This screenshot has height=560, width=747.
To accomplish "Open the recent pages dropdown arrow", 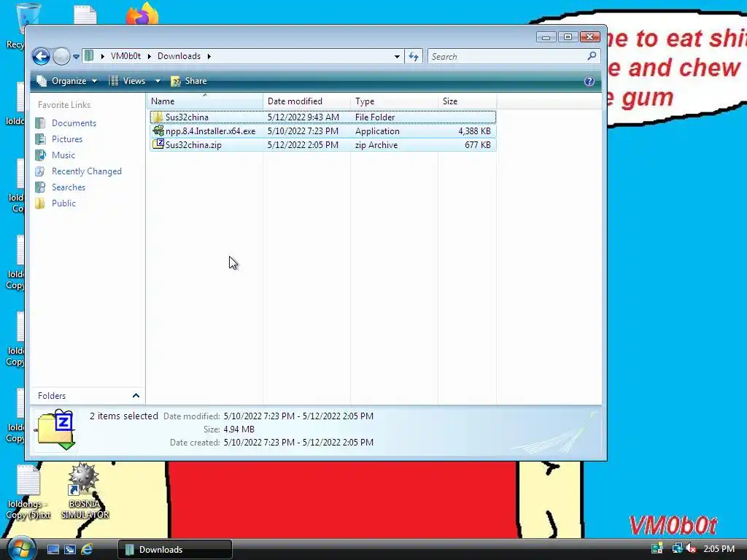I will (76, 57).
